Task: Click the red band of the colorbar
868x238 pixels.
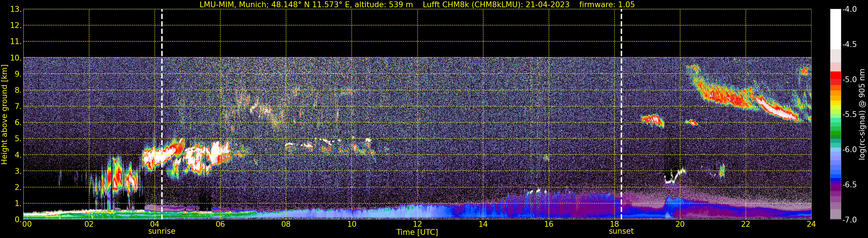Action: click(836, 78)
